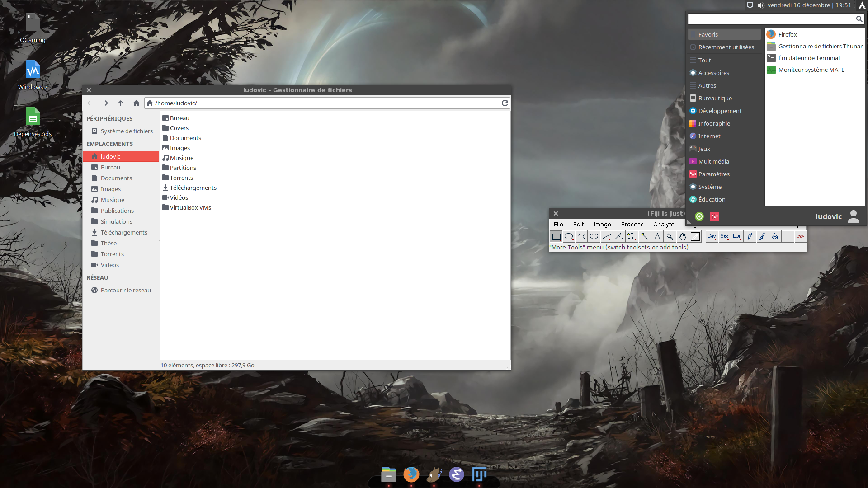Click the Emacs icon in the dock
The image size is (868, 488).
(x=457, y=474)
